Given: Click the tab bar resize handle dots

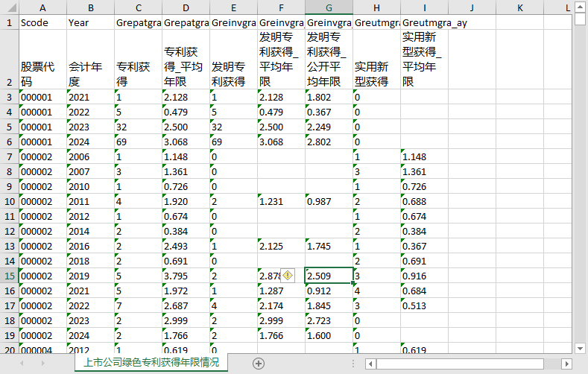Looking at the screenshot, I should point(353,363).
